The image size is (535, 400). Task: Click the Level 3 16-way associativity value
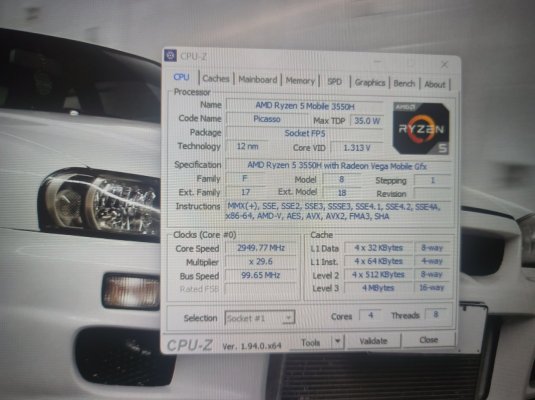click(x=432, y=288)
